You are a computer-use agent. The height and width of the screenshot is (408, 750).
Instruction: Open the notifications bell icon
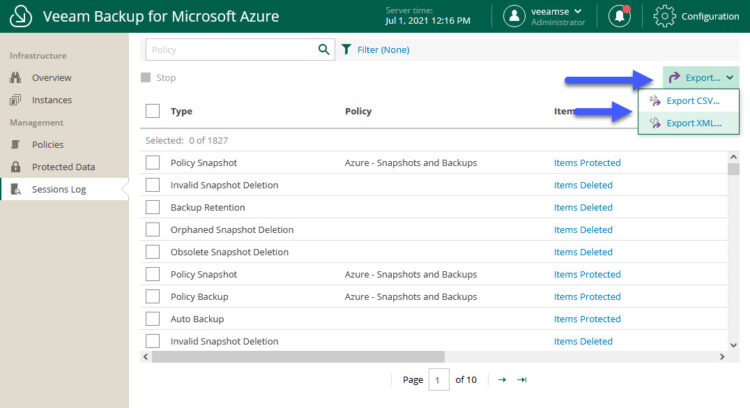(x=619, y=16)
